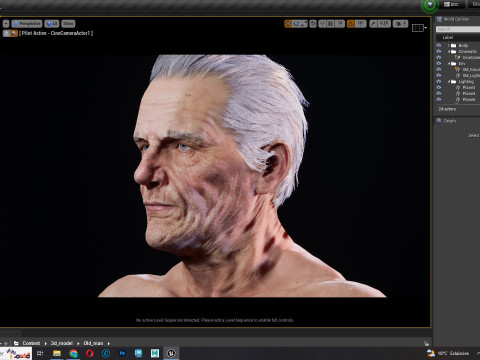The image size is (480, 360).
Task: Open Opera browser from taskbar
Action: tap(90, 353)
